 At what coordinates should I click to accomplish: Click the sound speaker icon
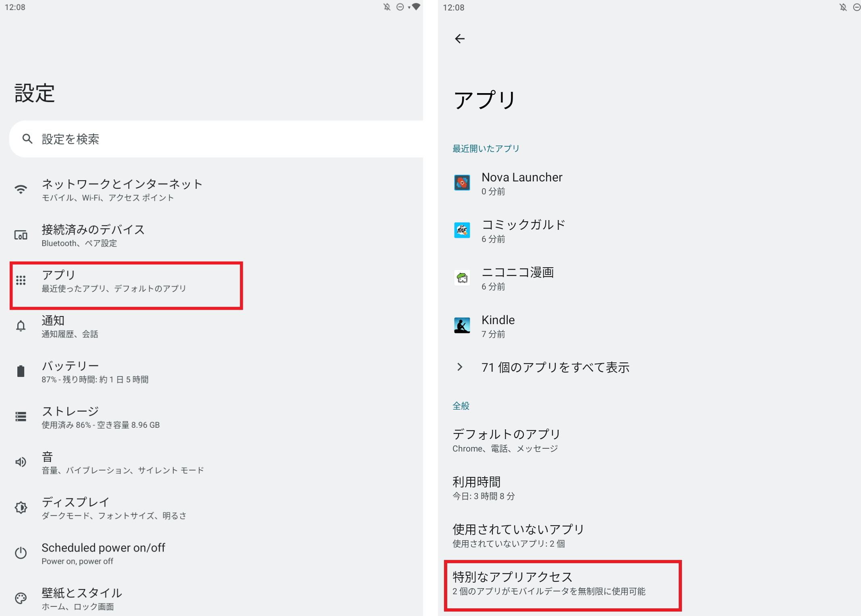click(21, 462)
